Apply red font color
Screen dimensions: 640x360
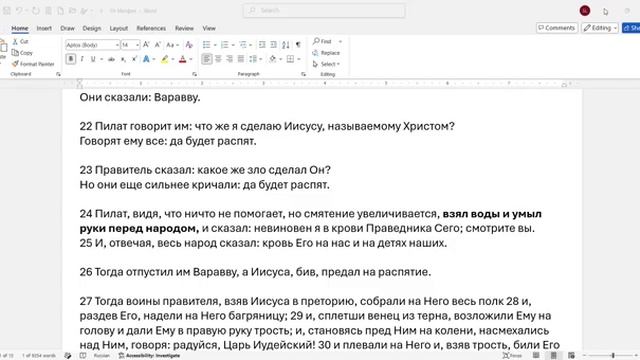(x=182, y=59)
